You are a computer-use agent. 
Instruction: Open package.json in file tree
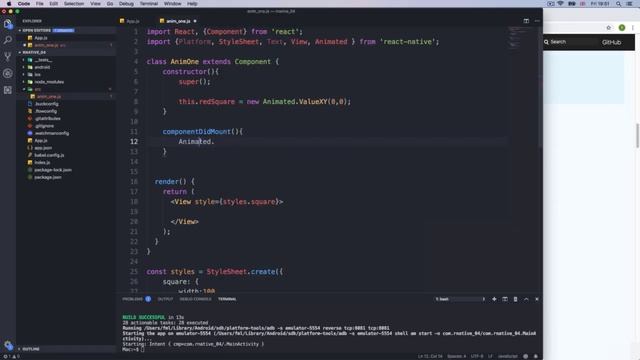pyautogui.click(x=48, y=178)
